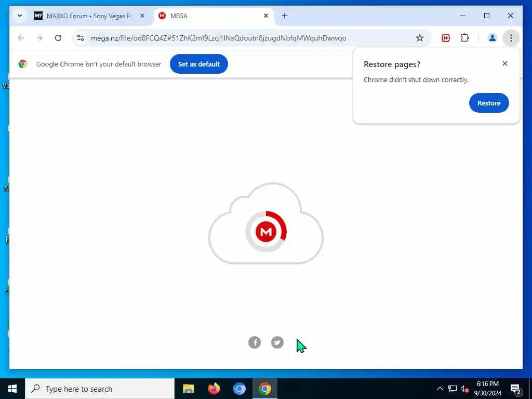Open the Chrome profile avatar
This screenshot has height=399, width=532.
coord(493,38)
